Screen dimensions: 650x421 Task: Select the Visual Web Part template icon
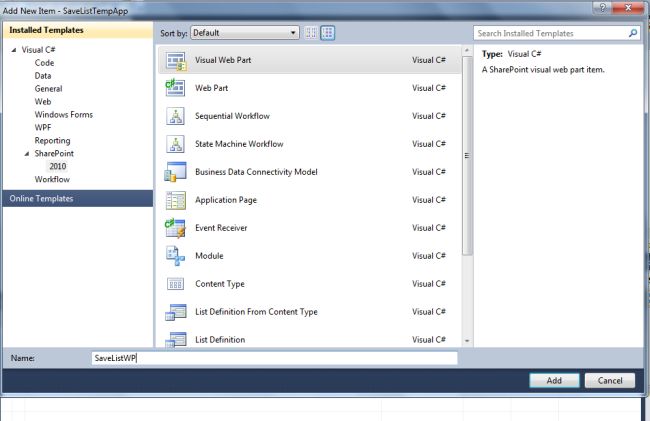coord(176,60)
